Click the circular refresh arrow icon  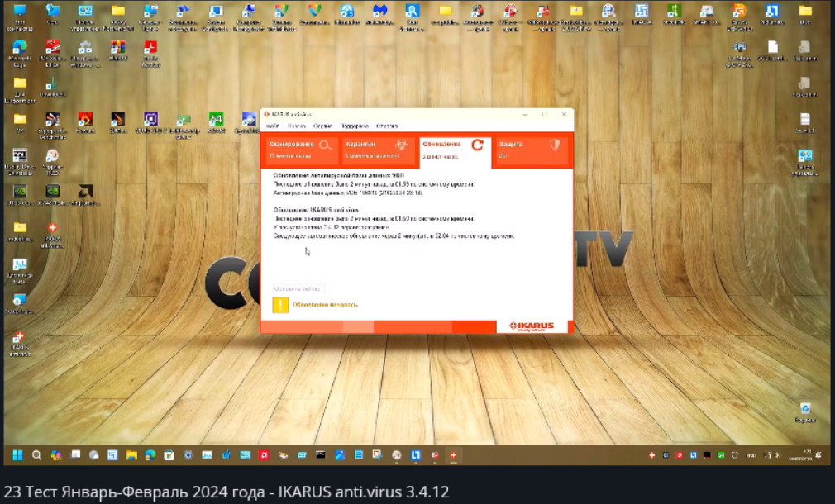(478, 145)
